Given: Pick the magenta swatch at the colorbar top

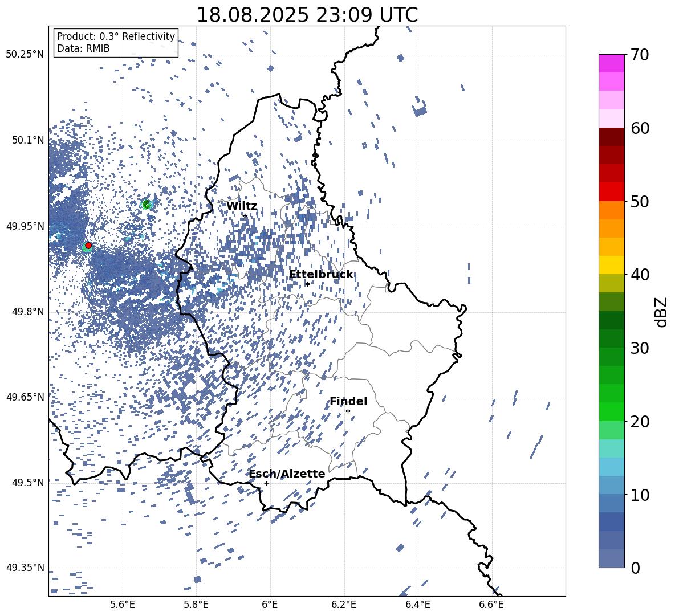Looking at the screenshot, I should point(612,63).
